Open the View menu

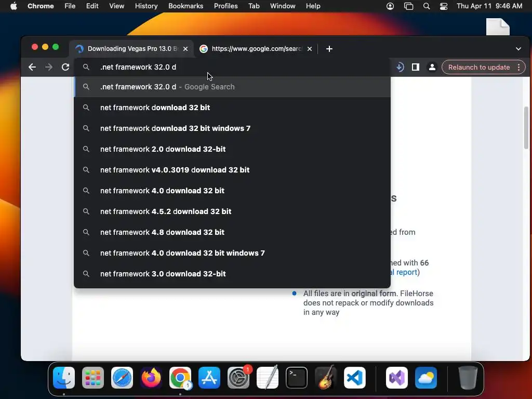(116, 6)
